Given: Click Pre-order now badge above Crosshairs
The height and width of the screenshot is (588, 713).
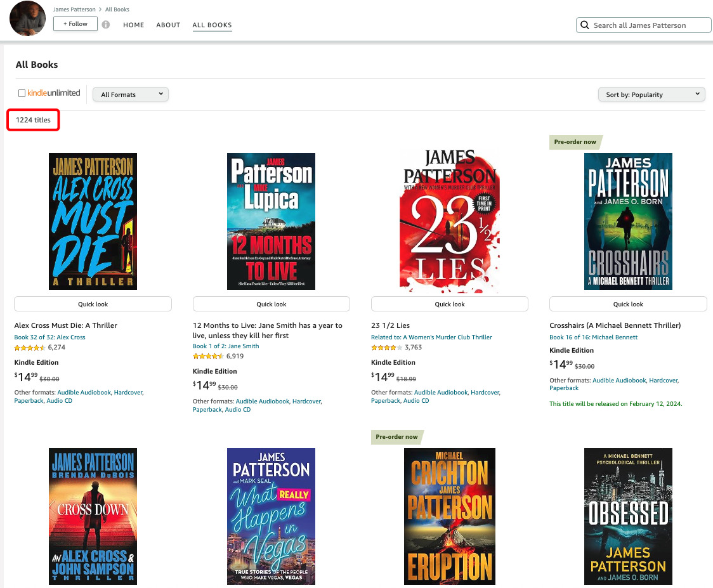Looking at the screenshot, I should [x=575, y=142].
